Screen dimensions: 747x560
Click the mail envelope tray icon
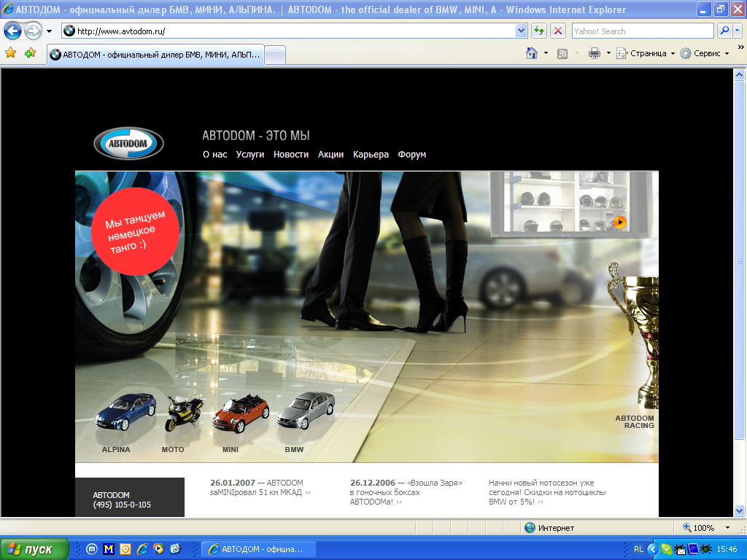point(681,550)
